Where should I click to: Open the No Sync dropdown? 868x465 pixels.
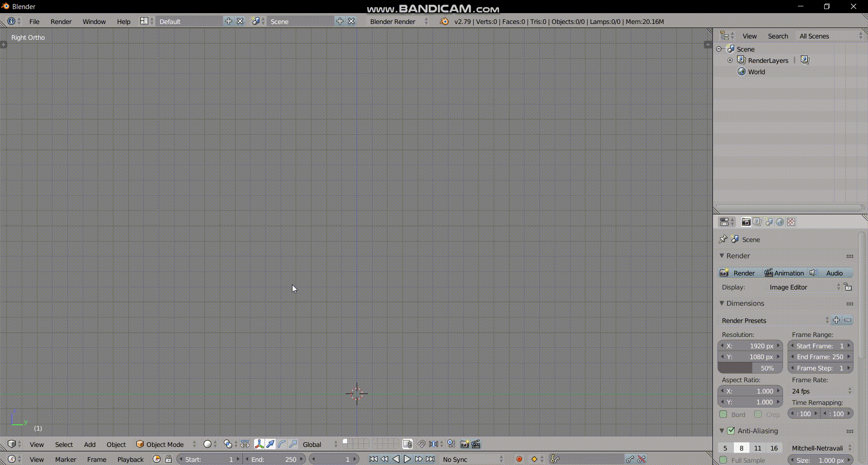(472, 459)
